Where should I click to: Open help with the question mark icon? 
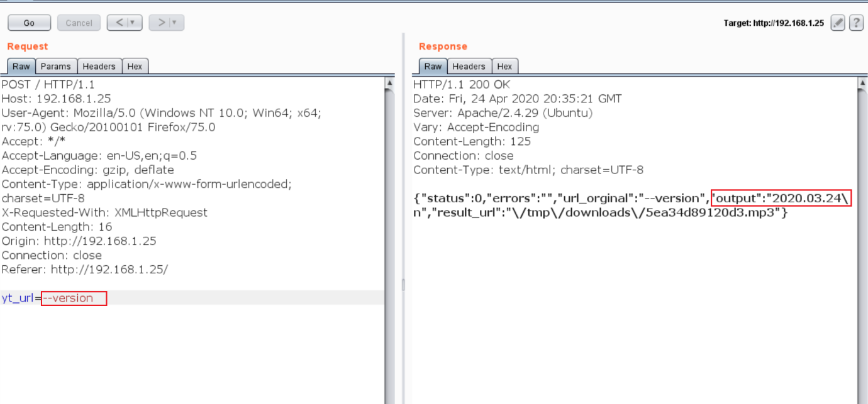point(855,23)
